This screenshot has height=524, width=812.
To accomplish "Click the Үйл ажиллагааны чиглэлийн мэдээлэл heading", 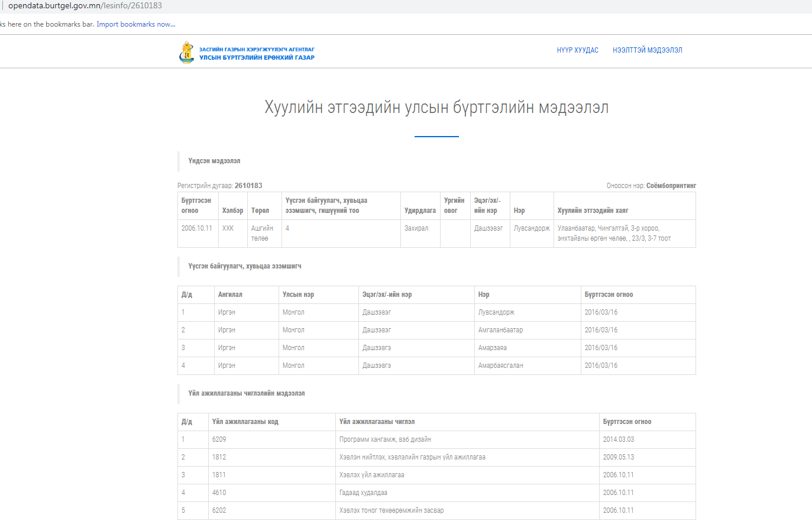I will coord(247,393).
